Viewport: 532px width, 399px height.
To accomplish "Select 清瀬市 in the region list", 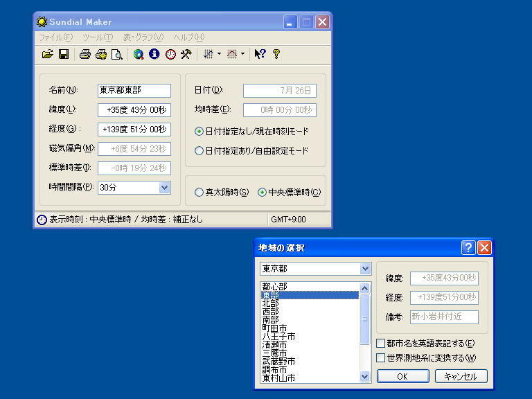I will [x=310, y=345].
